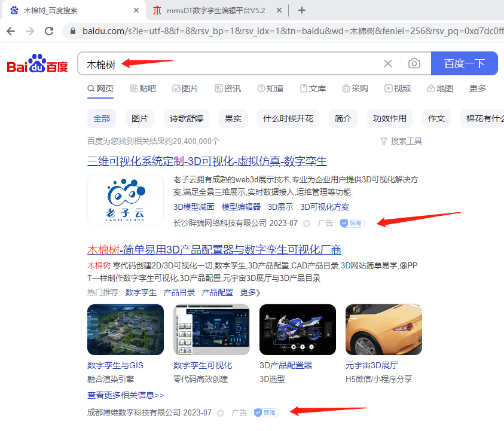Click the 老子云 logo thumbnail

click(126, 200)
